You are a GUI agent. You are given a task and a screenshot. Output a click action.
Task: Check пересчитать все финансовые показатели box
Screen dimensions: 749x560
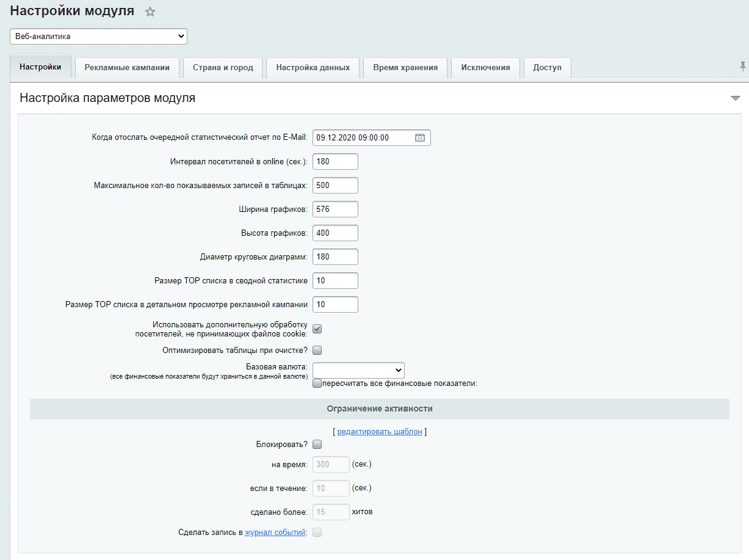tap(317, 384)
